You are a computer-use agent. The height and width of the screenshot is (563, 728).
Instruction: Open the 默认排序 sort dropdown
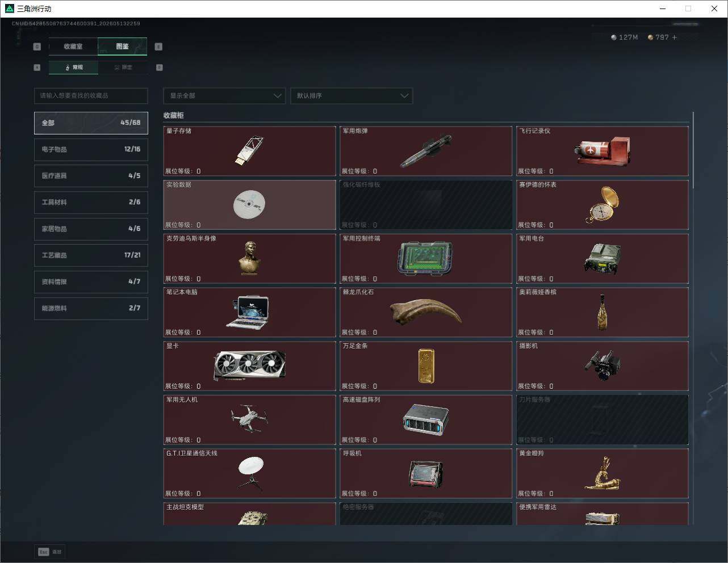pyautogui.click(x=352, y=95)
